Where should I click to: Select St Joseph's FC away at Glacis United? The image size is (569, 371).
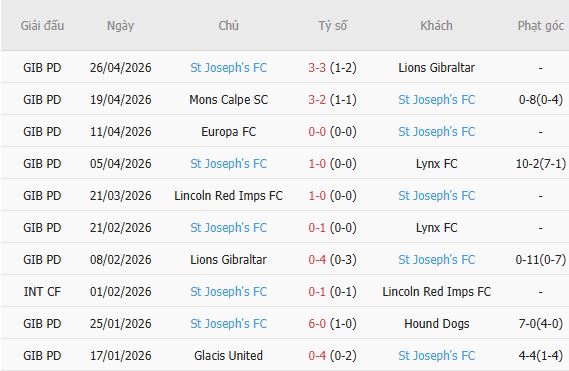[437, 355]
